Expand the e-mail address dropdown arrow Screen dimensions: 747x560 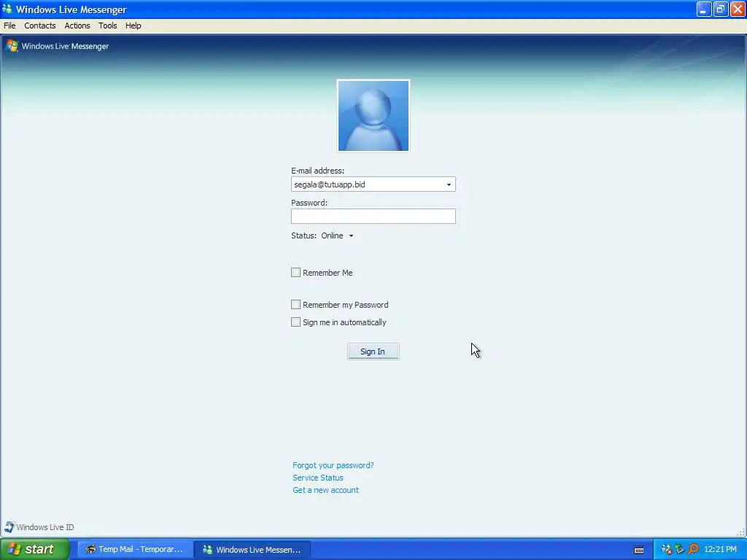[449, 184]
